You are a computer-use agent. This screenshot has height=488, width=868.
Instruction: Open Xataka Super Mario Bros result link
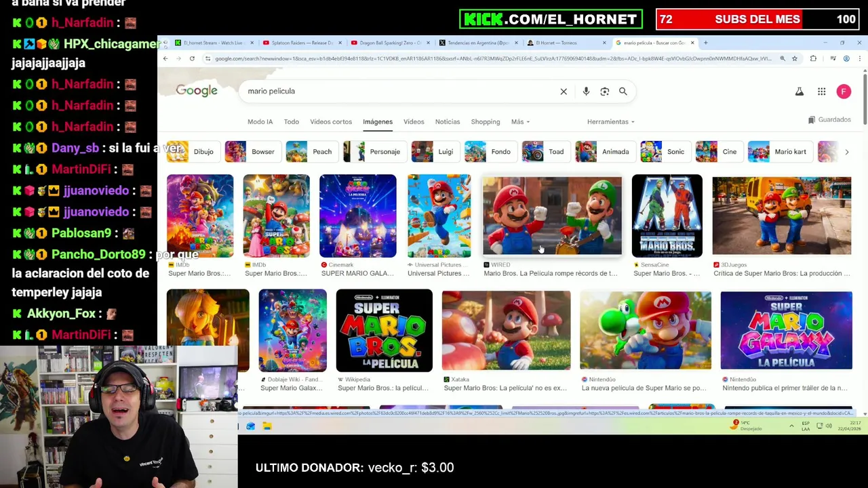coord(505,388)
